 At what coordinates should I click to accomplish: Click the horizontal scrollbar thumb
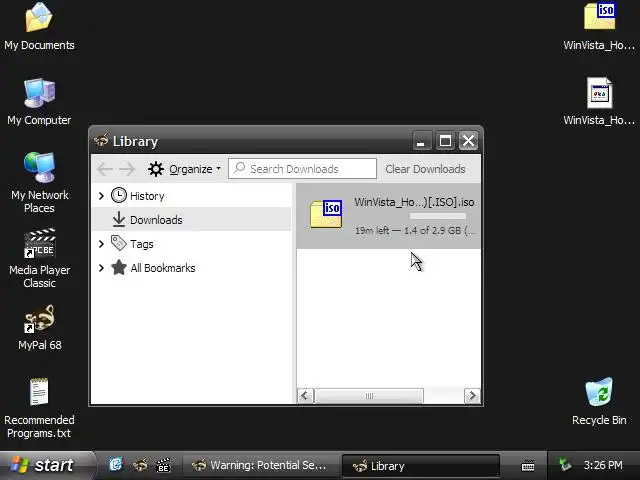pos(369,396)
